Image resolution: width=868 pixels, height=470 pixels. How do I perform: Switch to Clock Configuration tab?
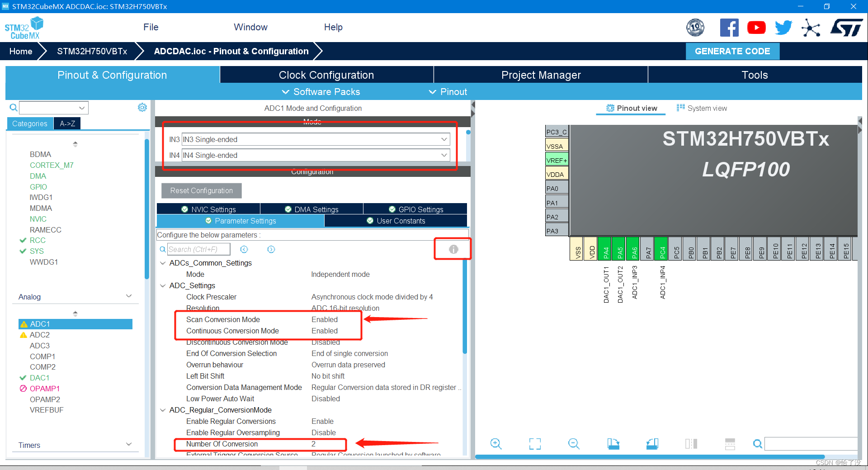pyautogui.click(x=326, y=75)
